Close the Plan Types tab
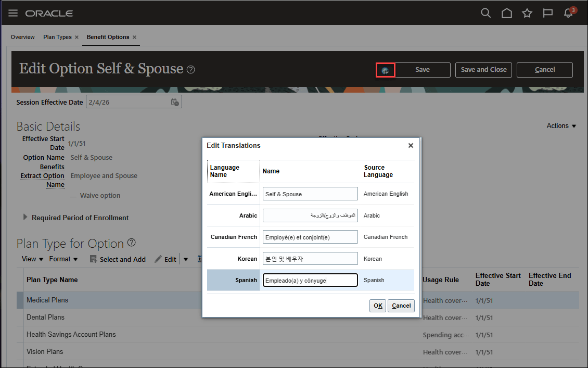The height and width of the screenshot is (368, 588). (x=76, y=37)
